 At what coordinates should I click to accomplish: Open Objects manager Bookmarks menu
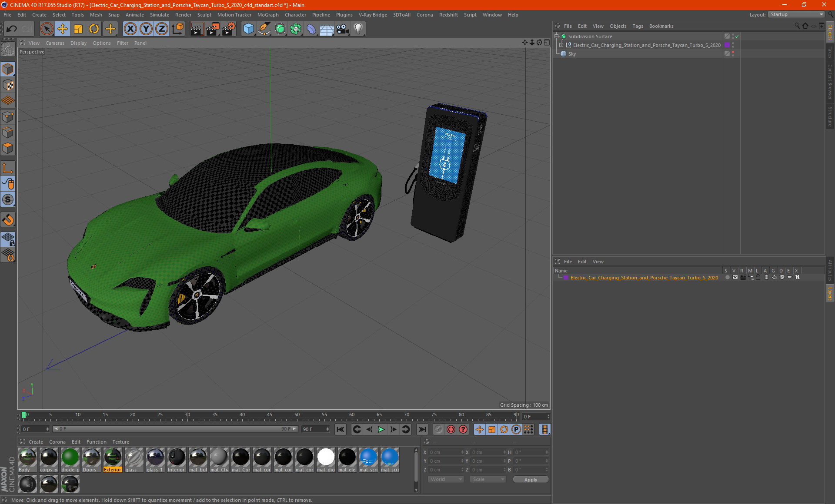661,26
